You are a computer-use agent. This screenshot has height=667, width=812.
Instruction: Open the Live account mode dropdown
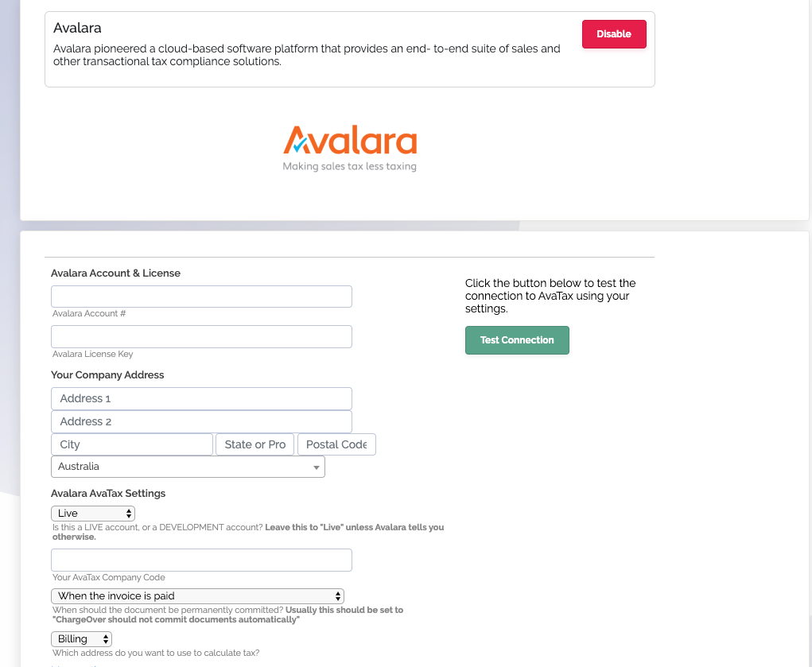[93, 514]
